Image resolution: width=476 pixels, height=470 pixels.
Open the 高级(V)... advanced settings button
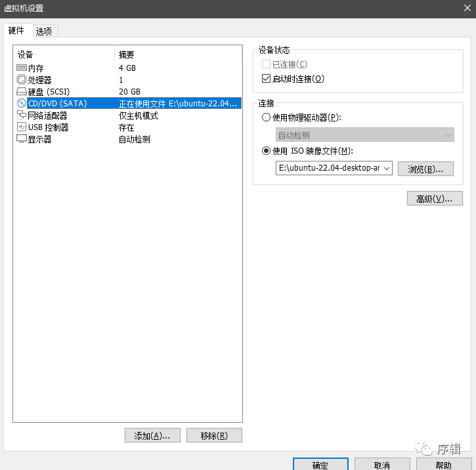click(435, 199)
